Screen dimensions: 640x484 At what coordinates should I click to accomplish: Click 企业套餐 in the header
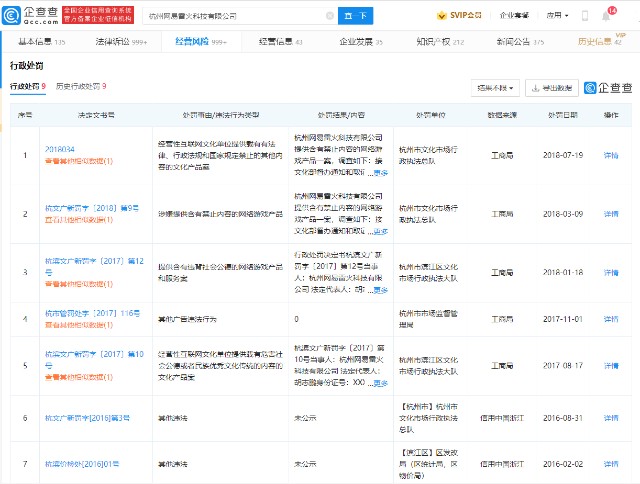click(x=515, y=16)
